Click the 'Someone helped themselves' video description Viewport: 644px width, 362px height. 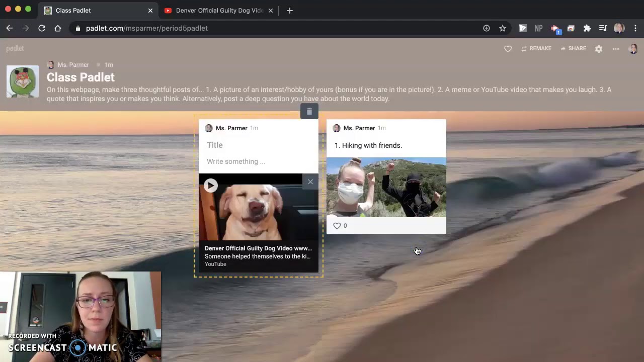coord(258,256)
